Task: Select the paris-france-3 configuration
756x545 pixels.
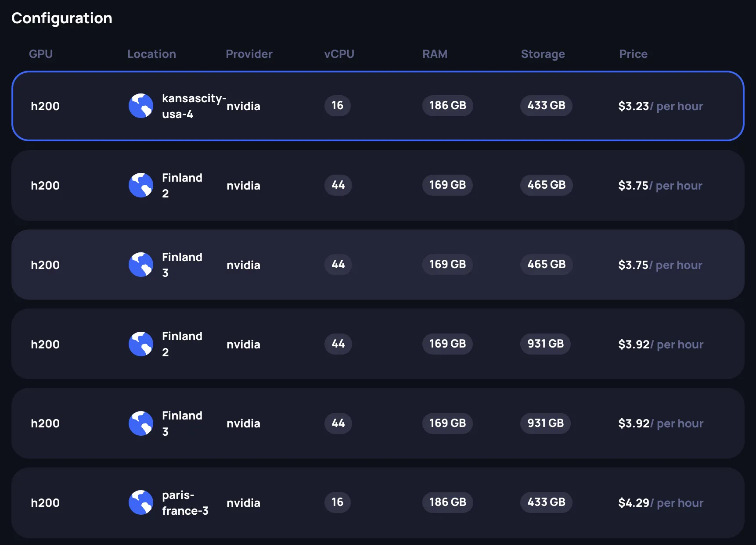Action: coord(378,502)
